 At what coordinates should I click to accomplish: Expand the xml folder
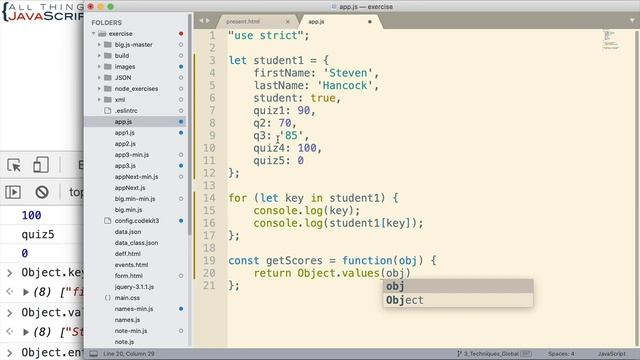(99, 100)
